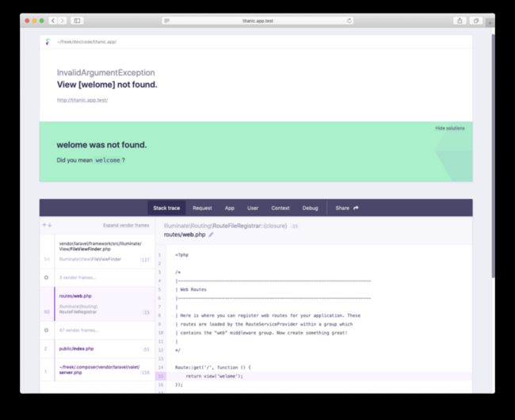Select public/index.php stack frame

[x=97, y=349]
